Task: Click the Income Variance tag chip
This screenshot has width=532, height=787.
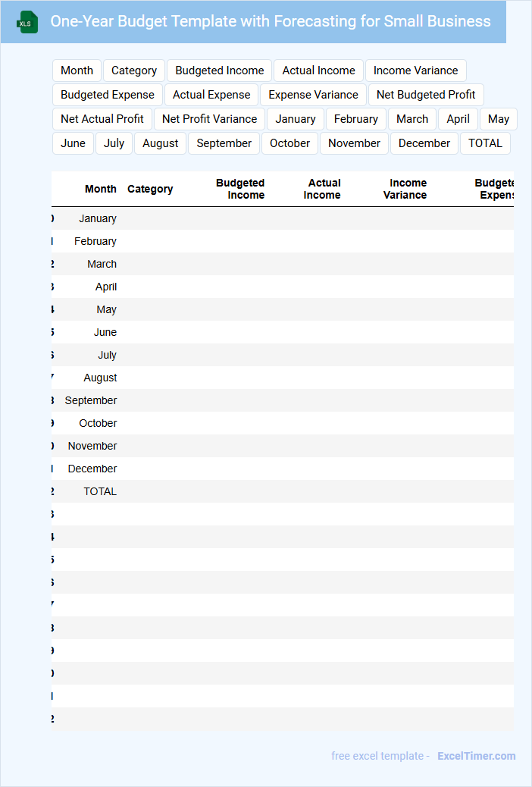Action: pos(415,71)
